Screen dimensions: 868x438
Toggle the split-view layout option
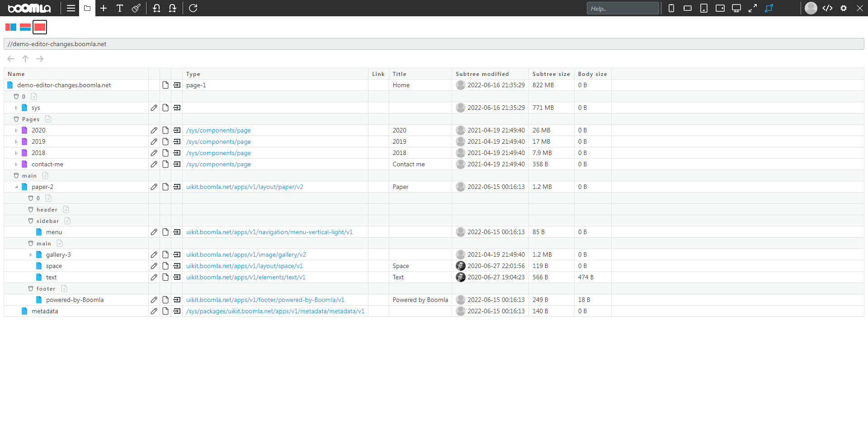point(11,27)
